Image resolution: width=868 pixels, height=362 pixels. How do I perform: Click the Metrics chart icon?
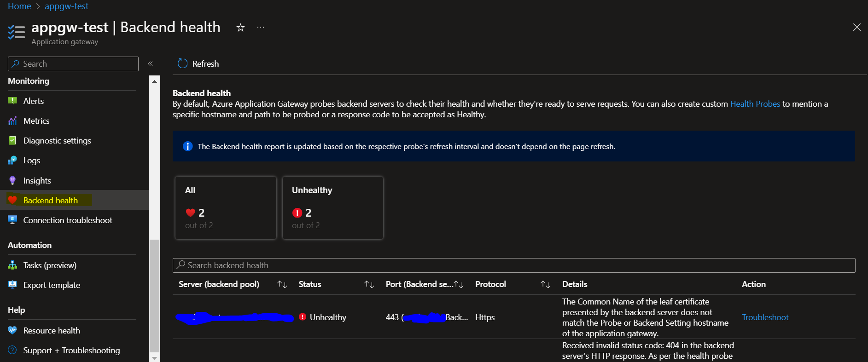point(12,121)
